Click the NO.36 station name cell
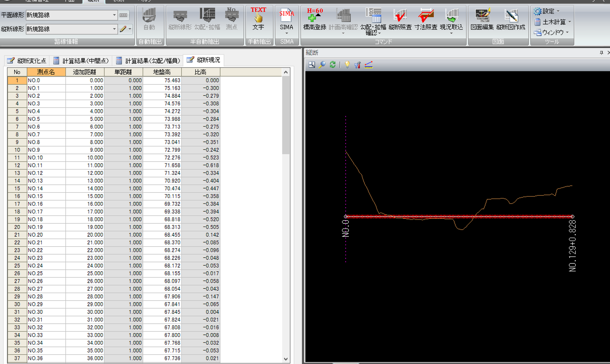This screenshot has height=364, width=610. pyautogui.click(x=46, y=358)
